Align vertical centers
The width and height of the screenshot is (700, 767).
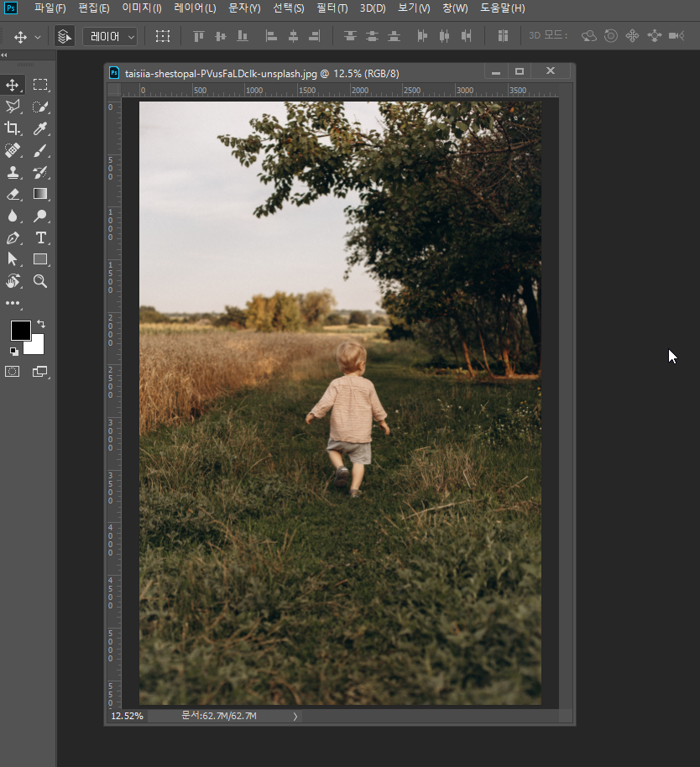[220, 36]
